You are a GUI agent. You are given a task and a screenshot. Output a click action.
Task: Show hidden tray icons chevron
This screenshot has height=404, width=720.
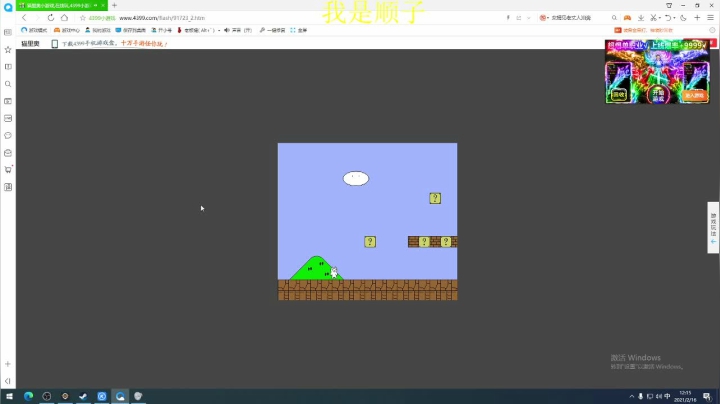coord(632,396)
